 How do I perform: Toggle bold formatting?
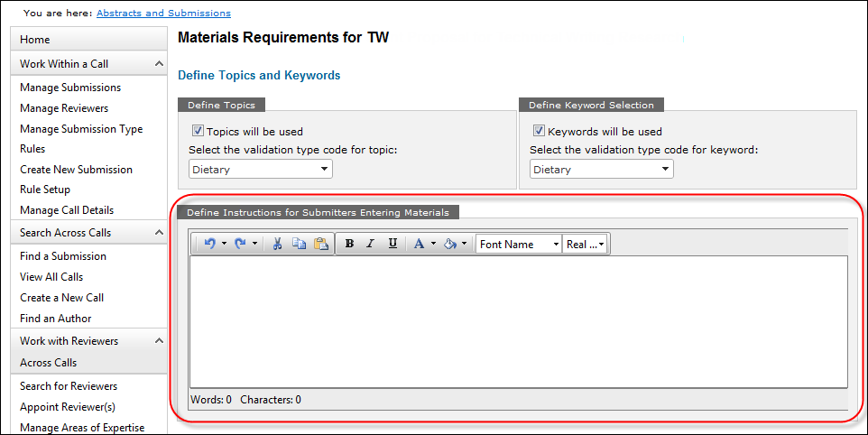pos(349,244)
